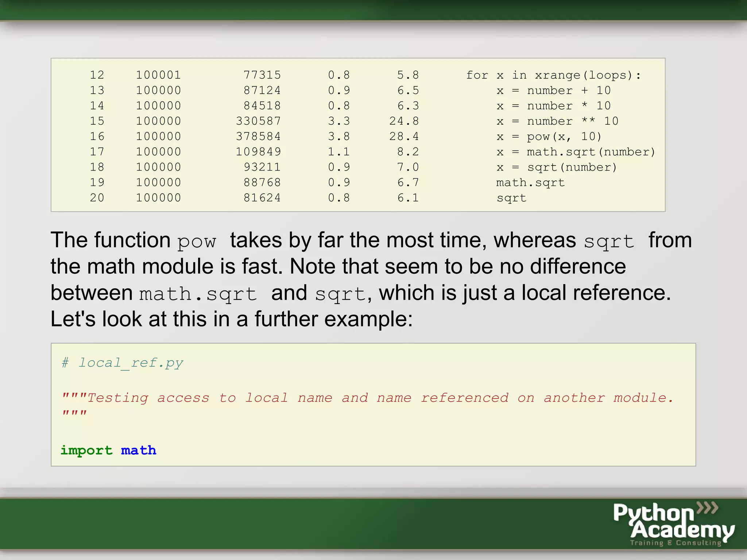This screenshot has height=560, width=747.
Task: Click time value 330587 in row 15
Action: (x=258, y=121)
